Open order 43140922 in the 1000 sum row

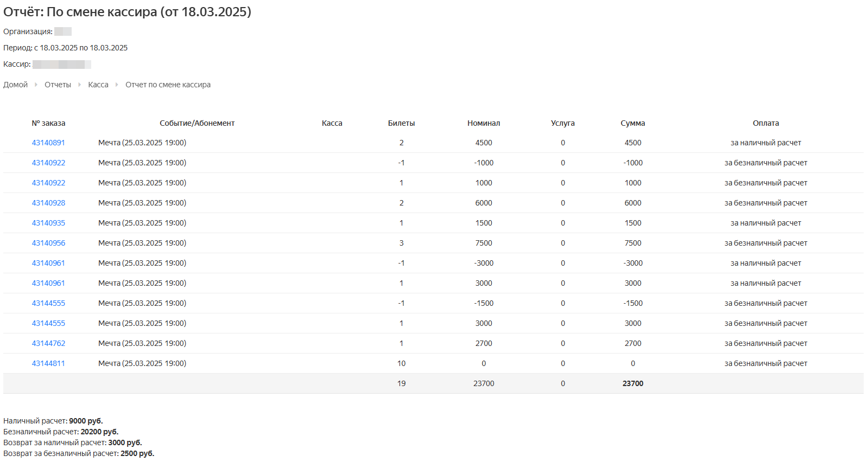tap(48, 183)
